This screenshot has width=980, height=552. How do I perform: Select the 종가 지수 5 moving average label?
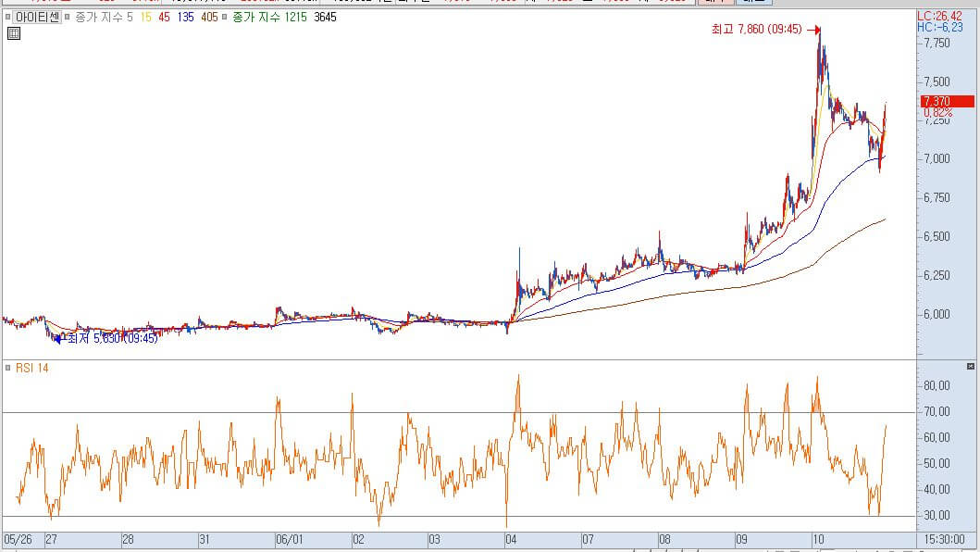pyautogui.click(x=105, y=17)
